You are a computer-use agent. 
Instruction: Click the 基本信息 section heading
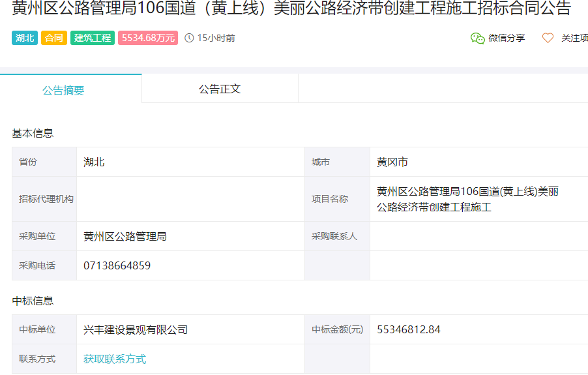pos(33,133)
